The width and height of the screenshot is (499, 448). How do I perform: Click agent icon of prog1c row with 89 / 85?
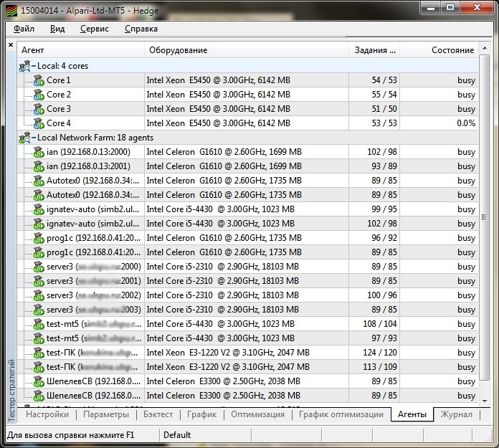39,252
